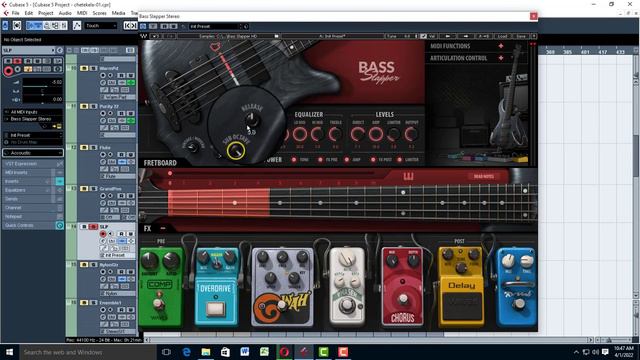Open the All MIDI Inputs routing dropdown
This screenshot has width=640, height=360.
[33, 112]
